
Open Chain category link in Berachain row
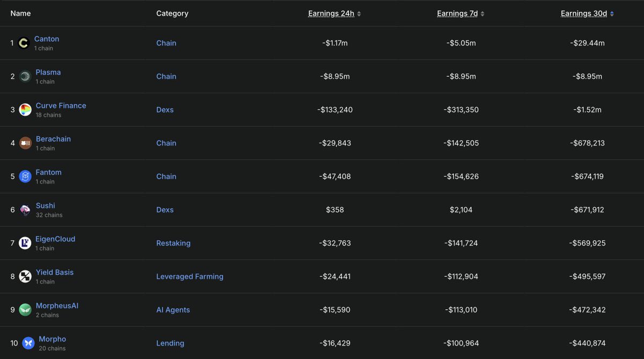pyautogui.click(x=166, y=143)
